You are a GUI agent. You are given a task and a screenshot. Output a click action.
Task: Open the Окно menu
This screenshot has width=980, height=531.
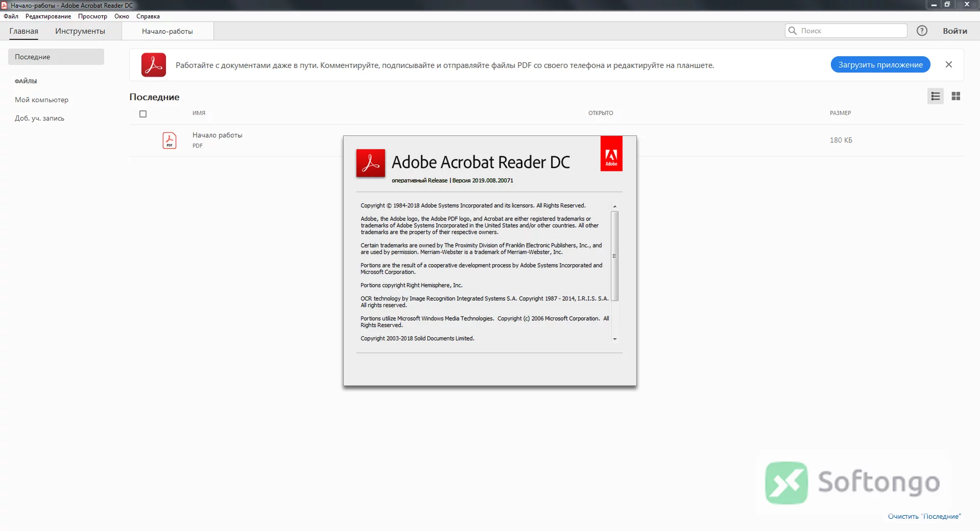[121, 16]
